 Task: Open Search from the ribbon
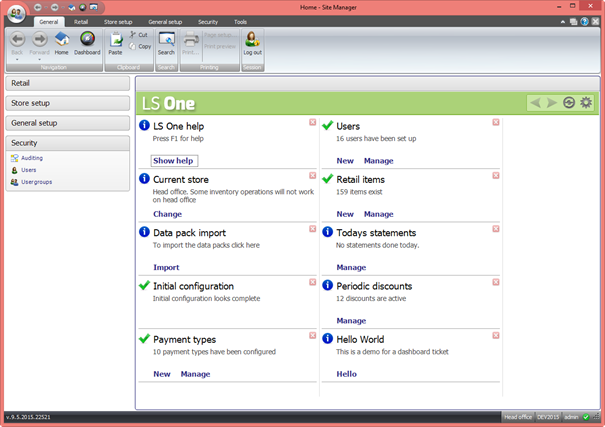[166, 44]
